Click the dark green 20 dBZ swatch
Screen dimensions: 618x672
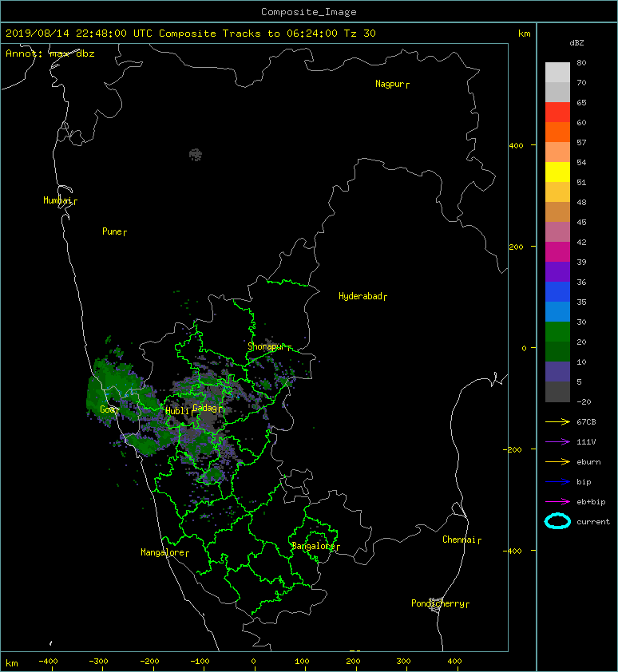coord(557,351)
